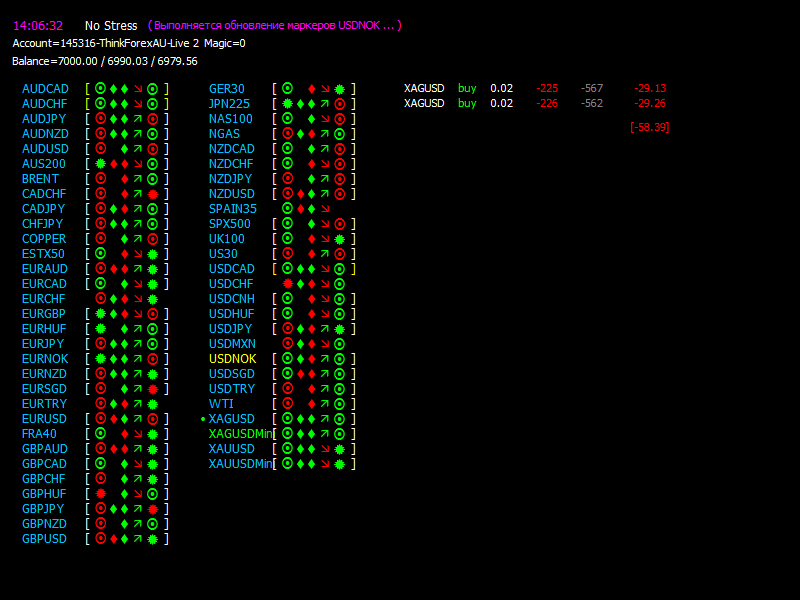Viewport: 800px width, 600px height.
Task: Click the -29.13 profit value
Action: [650, 88]
